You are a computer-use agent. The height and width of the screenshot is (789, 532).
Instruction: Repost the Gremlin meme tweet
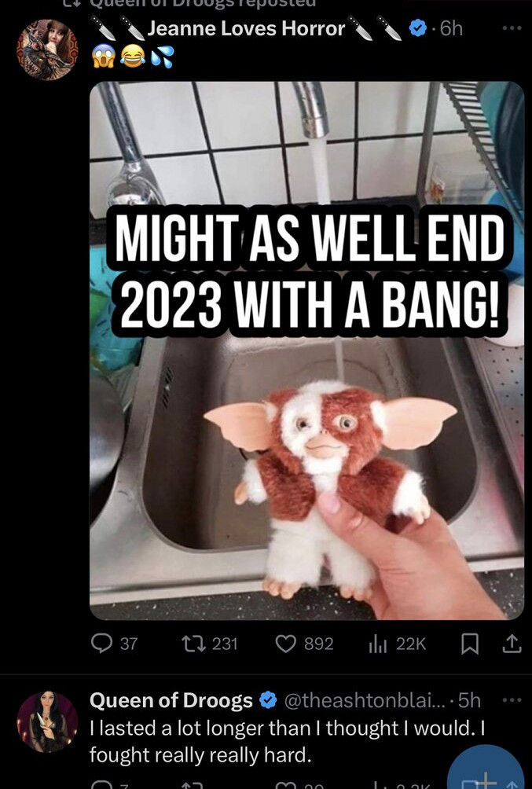click(x=209, y=644)
